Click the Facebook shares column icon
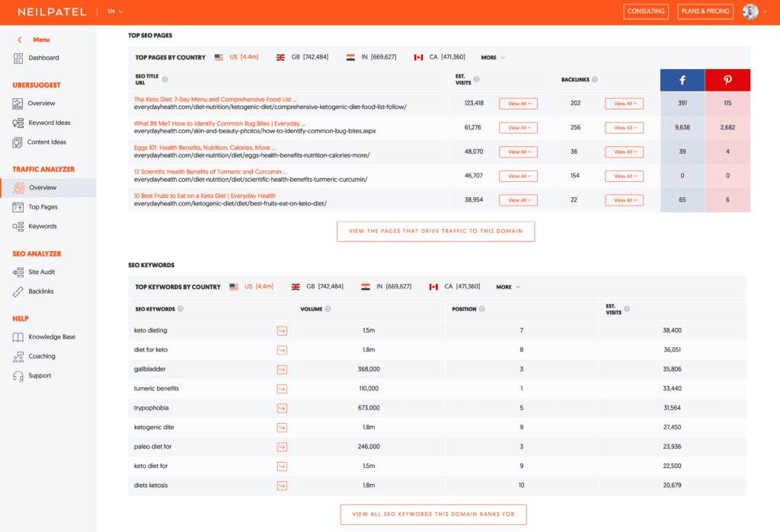 point(682,80)
